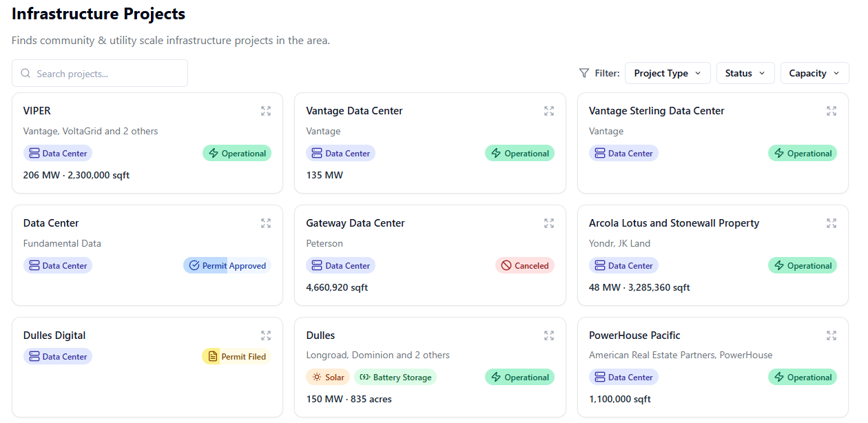Open the Status filter dropdown
The height and width of the screenshot is (423, 868).
(x=745, y=73)
